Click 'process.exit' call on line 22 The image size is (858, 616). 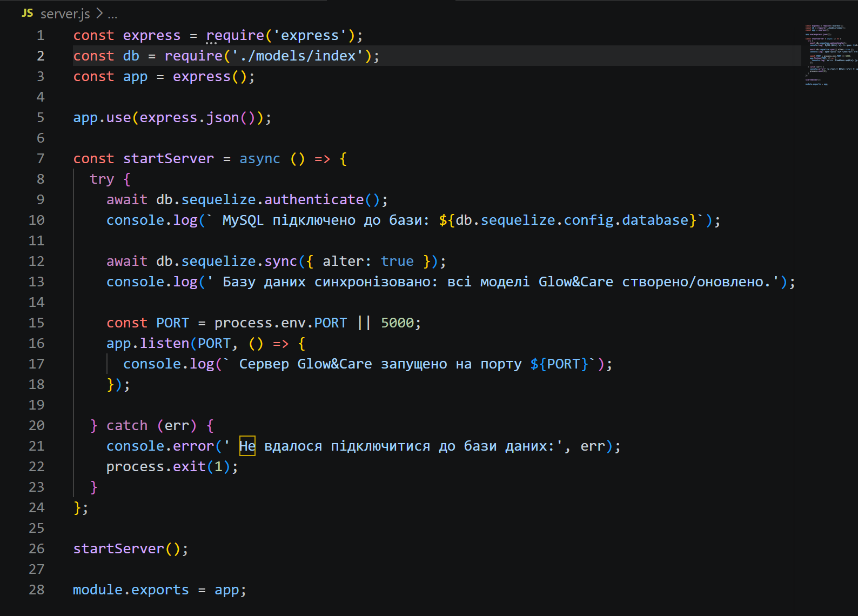(156, 466)
